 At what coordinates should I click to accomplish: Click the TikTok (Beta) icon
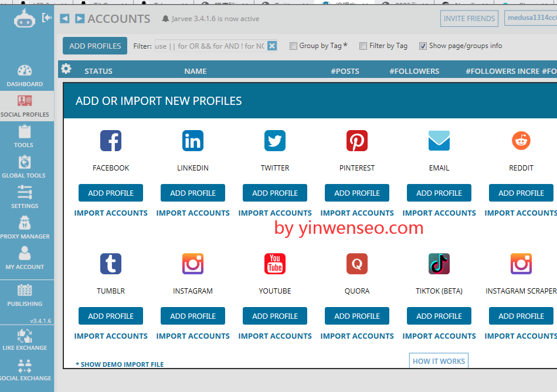coord(439,264)
